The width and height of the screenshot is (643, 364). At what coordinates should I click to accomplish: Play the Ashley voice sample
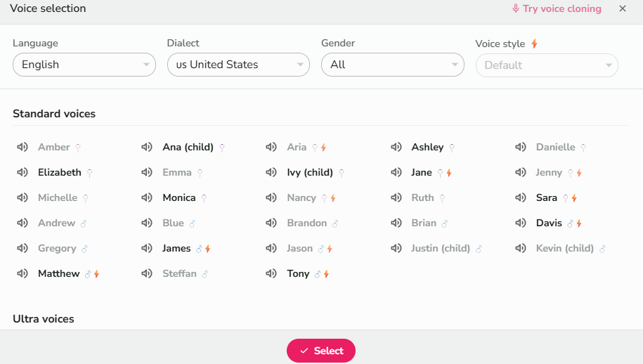[x=396, y=147]
